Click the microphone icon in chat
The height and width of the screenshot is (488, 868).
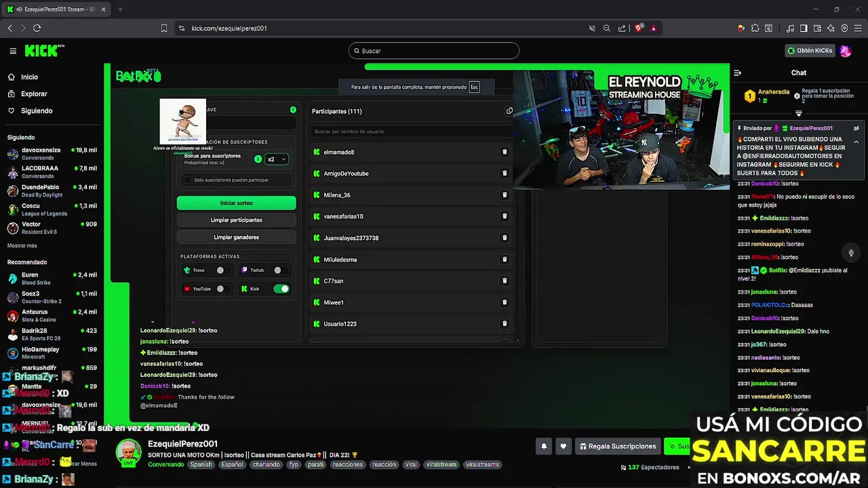(x=851, y=253)
